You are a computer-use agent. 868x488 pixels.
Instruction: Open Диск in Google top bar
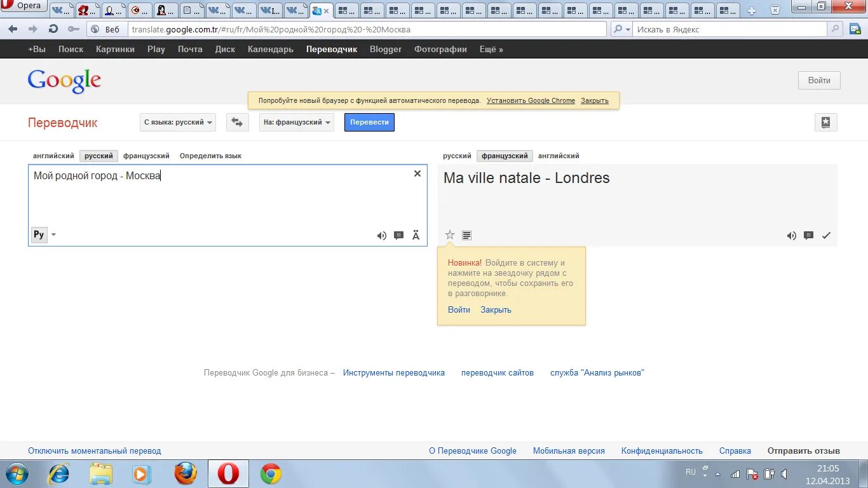point(225,49)
